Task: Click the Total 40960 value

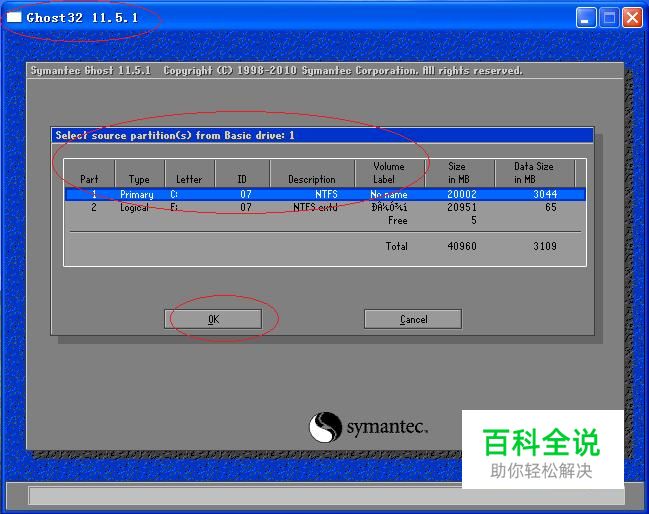Action: (x=462, y=246)
